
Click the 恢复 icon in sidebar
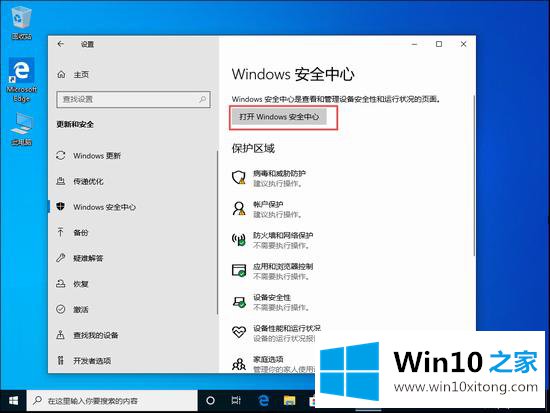click(61, 284)
